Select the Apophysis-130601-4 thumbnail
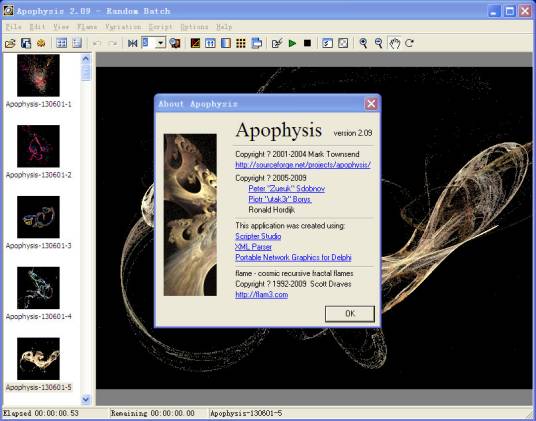 point(38,288)
